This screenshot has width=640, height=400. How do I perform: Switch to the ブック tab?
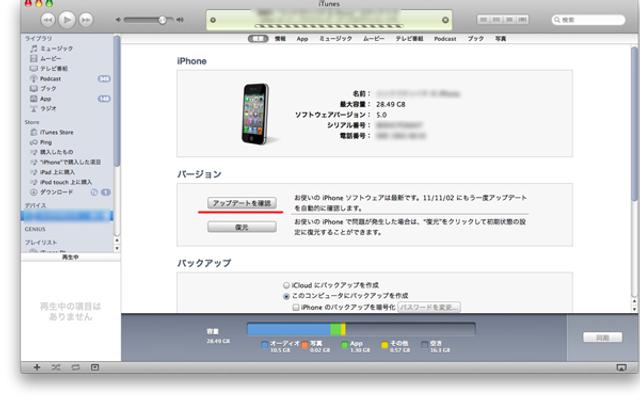476,39
